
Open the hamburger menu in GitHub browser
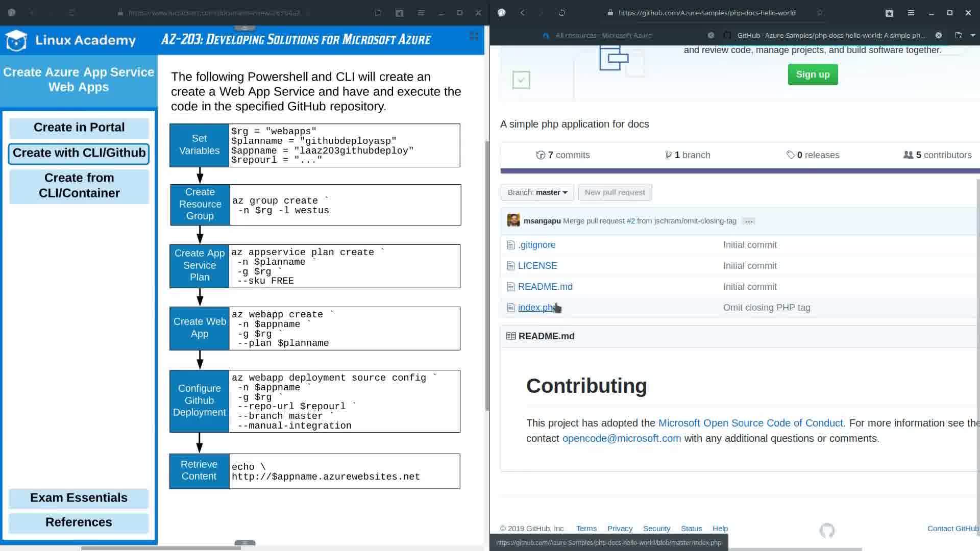[x=911, y=13]
